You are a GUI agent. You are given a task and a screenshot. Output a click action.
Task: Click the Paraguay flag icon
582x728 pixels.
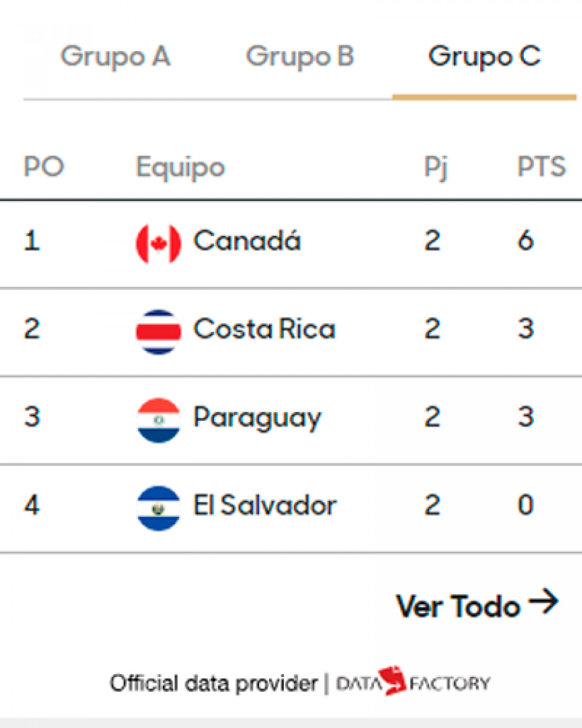pos(158,420)
